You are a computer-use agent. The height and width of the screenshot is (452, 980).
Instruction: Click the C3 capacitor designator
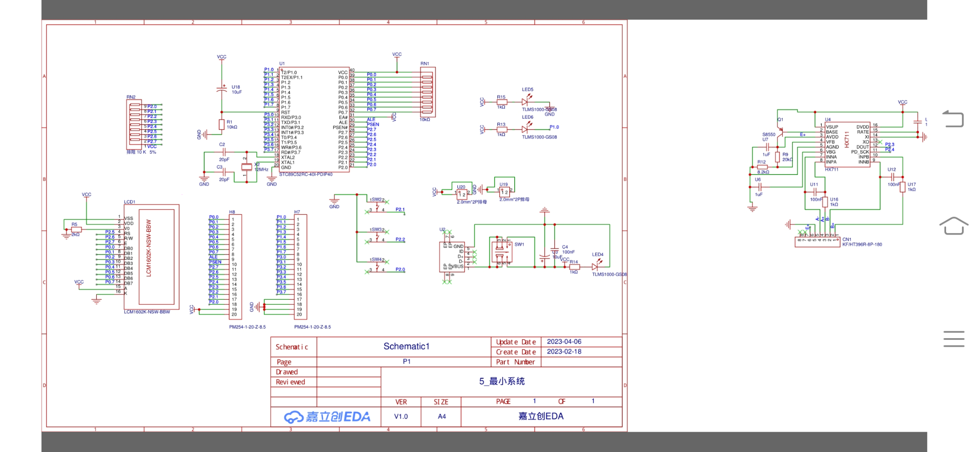(x=219, y=167)
